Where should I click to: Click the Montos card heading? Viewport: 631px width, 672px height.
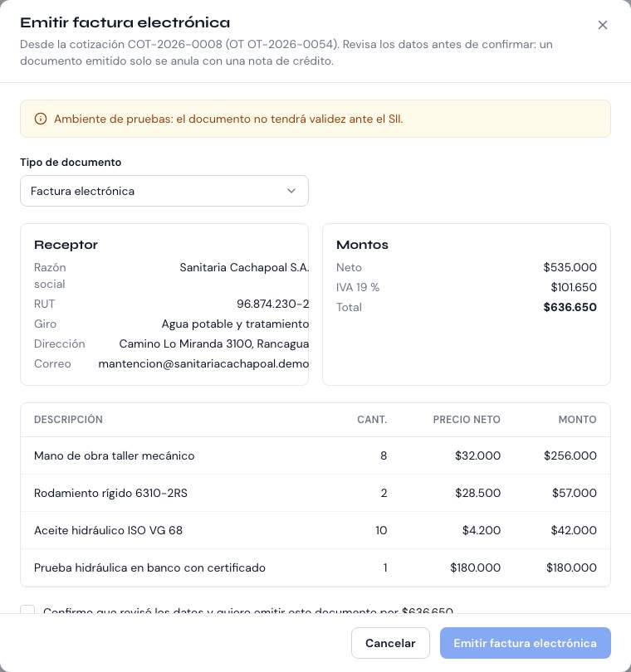tap(362, 245)
